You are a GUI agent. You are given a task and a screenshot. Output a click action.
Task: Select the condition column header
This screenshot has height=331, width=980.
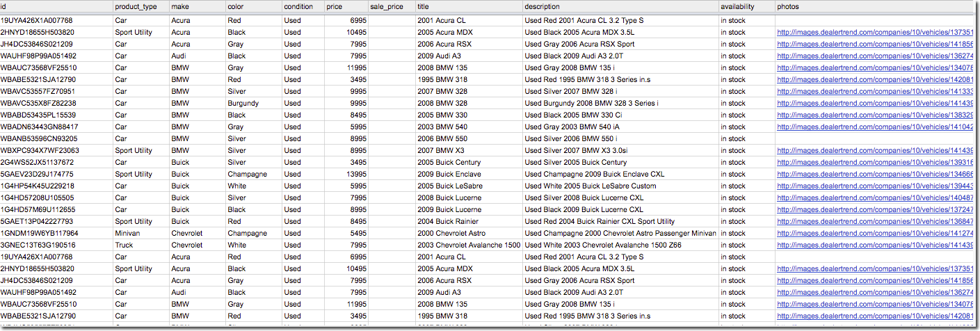(x=303, y=6)
